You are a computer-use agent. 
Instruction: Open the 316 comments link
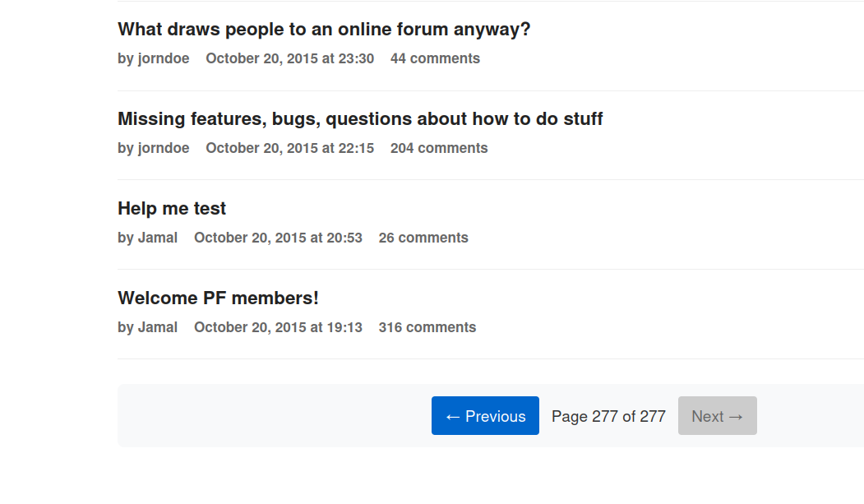(427, 327)
